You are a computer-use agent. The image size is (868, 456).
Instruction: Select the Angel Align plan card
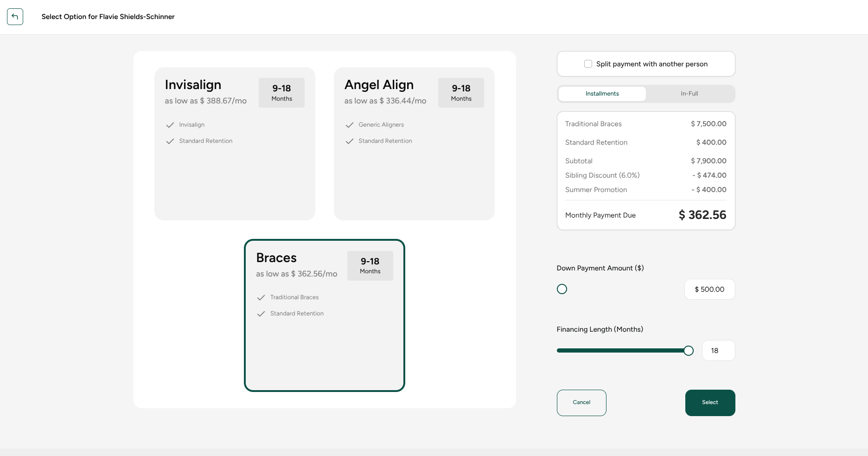[414, 186]
